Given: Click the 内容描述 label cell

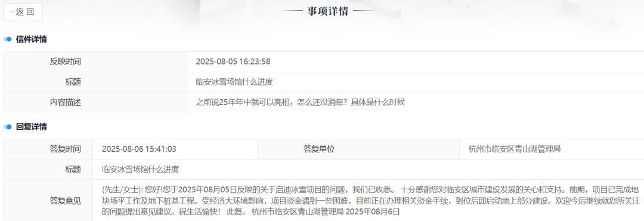Looking at the screenshot, I should (95, 102).
